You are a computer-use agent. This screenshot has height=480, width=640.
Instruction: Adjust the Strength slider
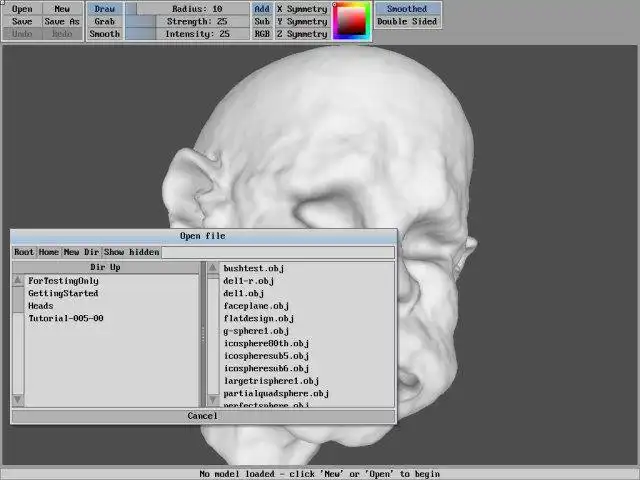187,21
